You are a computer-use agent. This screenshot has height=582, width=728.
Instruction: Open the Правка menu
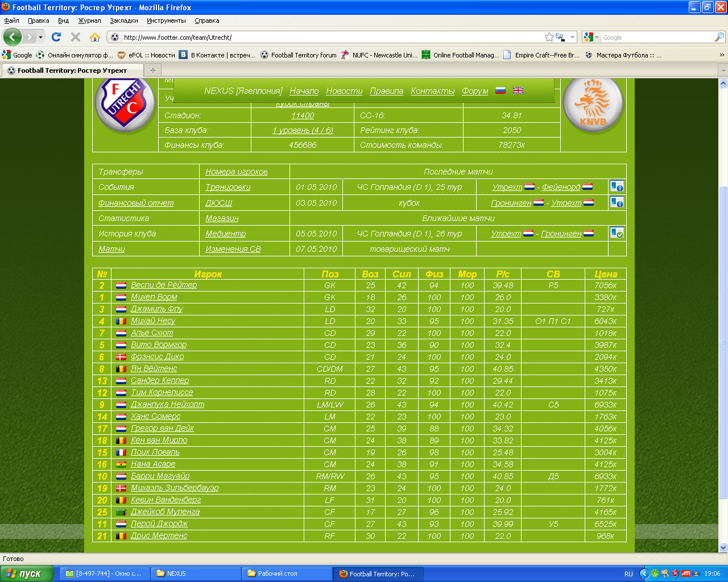pyautogui.click(x=38, y=20)
